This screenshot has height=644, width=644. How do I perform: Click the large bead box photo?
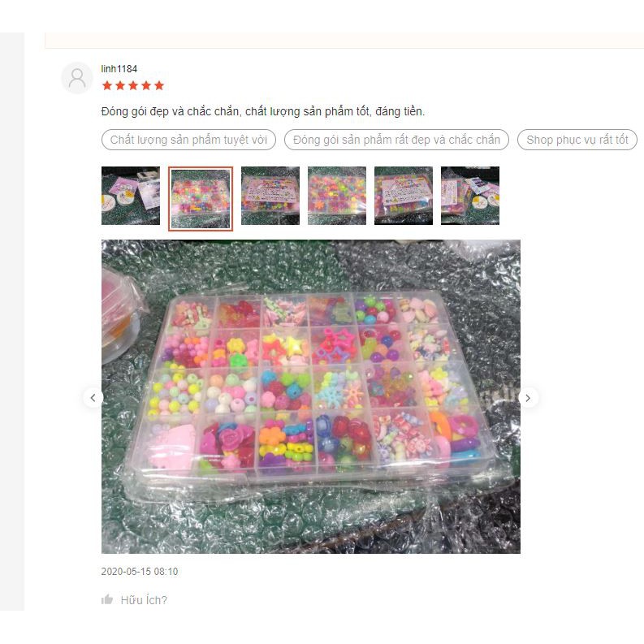(x=311, y=396)
